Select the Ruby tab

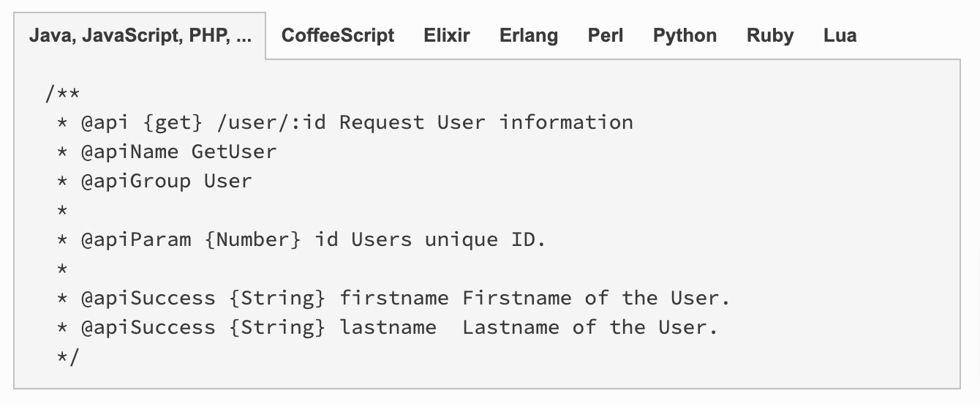(770, 36)
